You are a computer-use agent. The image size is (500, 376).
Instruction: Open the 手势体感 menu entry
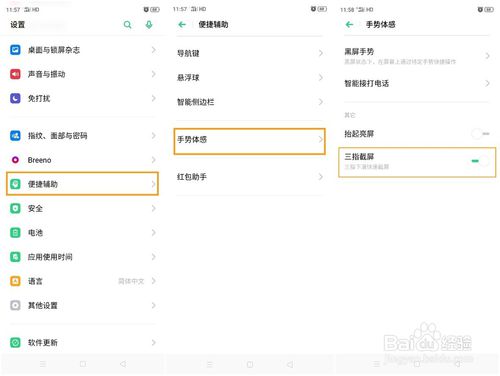click(249, 141)
